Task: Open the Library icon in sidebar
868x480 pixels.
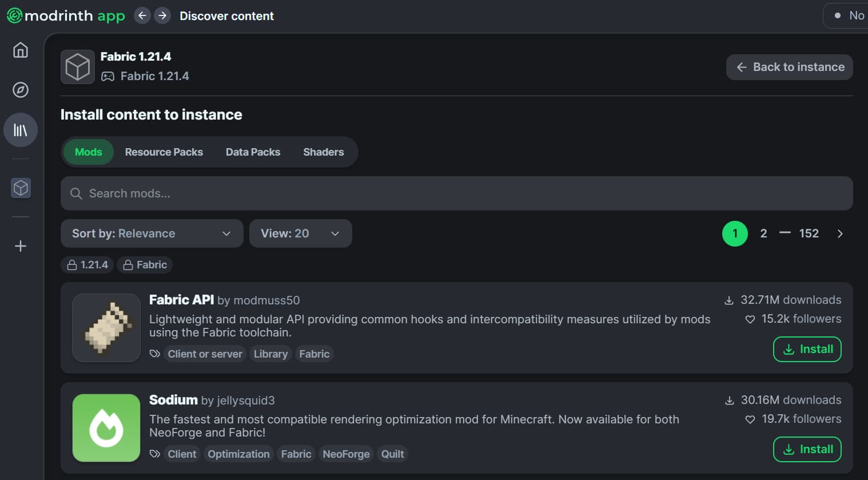Action: click(x=21, y=130)
